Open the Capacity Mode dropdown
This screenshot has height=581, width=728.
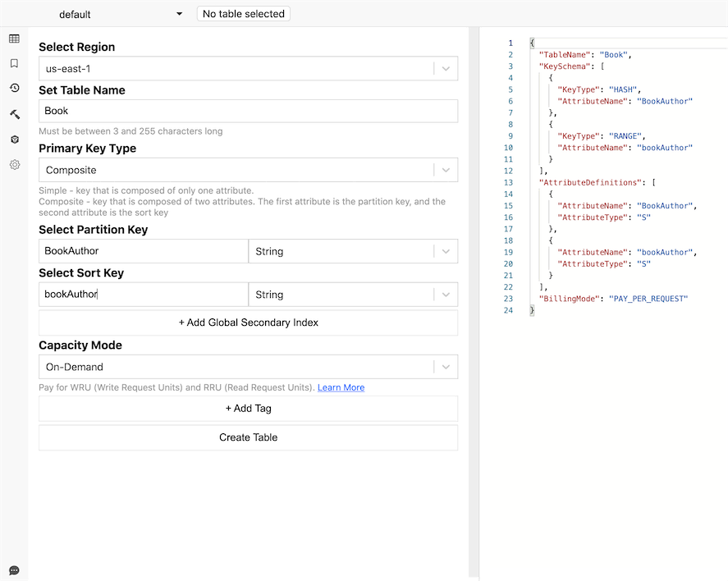(446, 367)
